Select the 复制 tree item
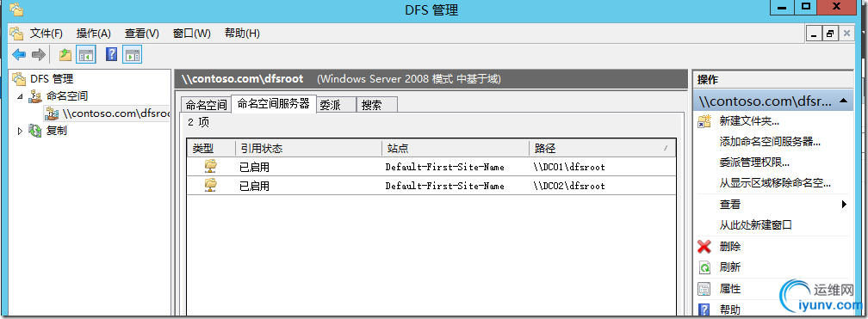Screen dimensions: 868x319 (x=57, y=131)
